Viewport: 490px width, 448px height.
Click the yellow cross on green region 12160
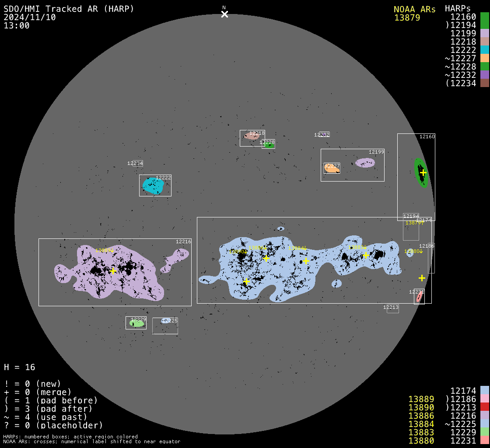[x=423, y=172]
